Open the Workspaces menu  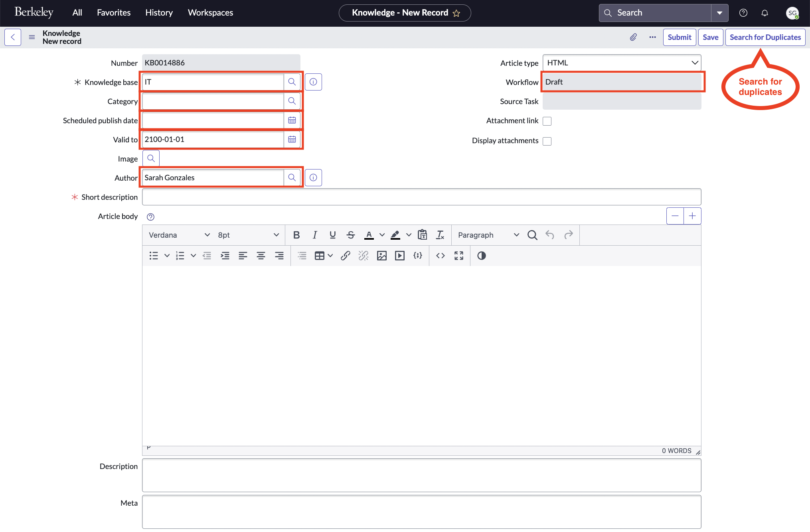(210, 13)
